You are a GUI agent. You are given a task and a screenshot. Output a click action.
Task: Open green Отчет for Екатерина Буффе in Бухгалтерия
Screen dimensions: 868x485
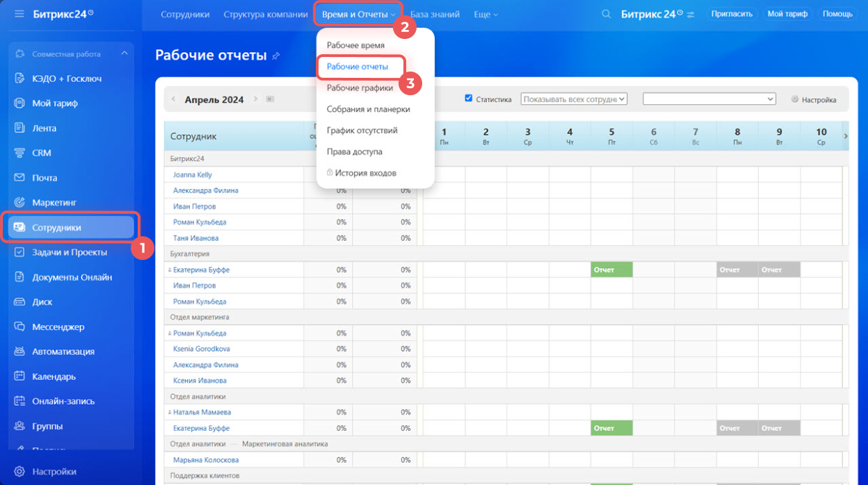(x=611, y=270)
